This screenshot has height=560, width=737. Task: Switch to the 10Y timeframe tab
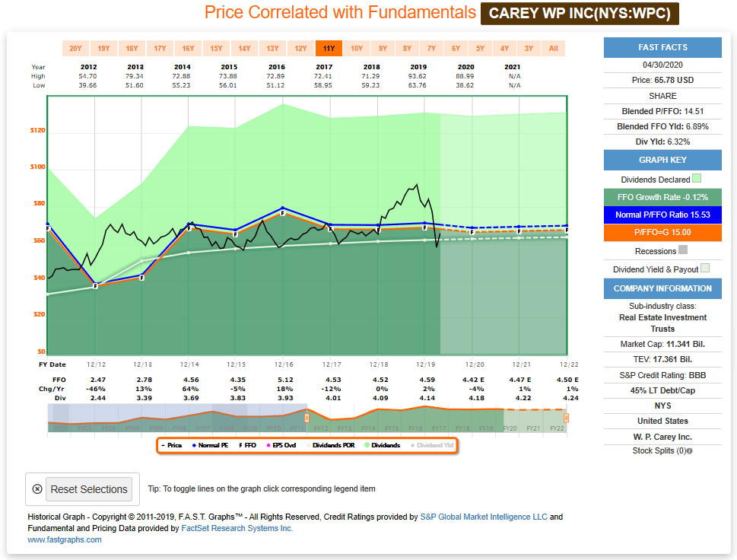[356, 47]
